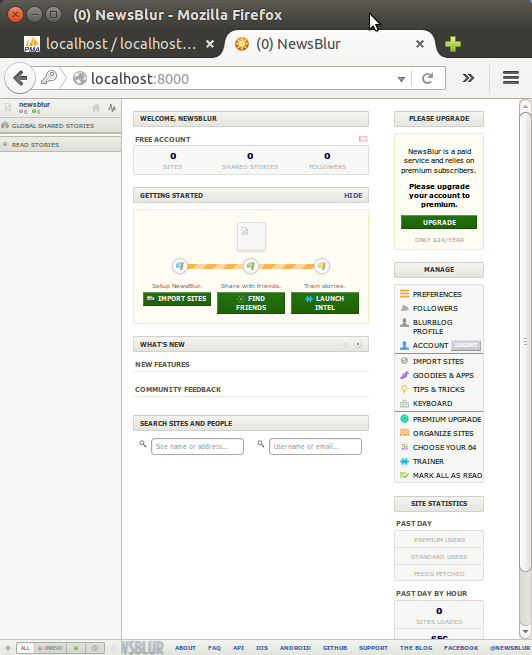The width and height of the screenshot is (532, 655).
Task: Close the NewsBlur tab
Action: tap(420, 44)
